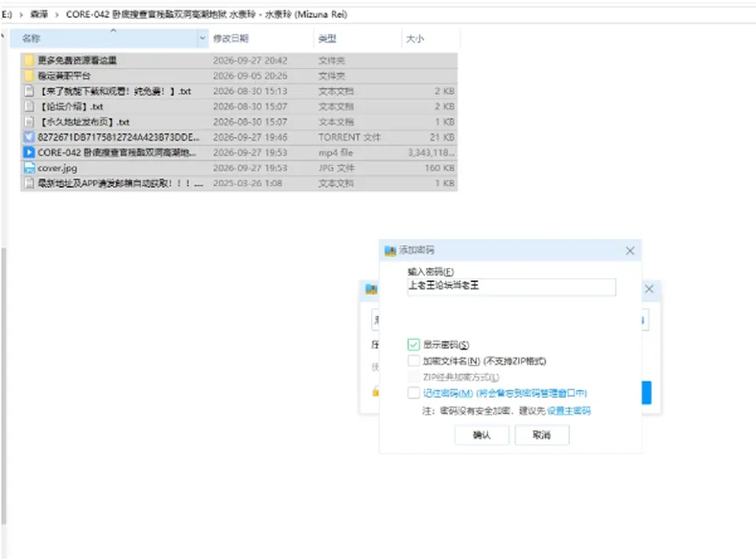Open the 名称 column filter dropdown arrow
Viewport: 756px width, 560px height.
coord(202,38)
